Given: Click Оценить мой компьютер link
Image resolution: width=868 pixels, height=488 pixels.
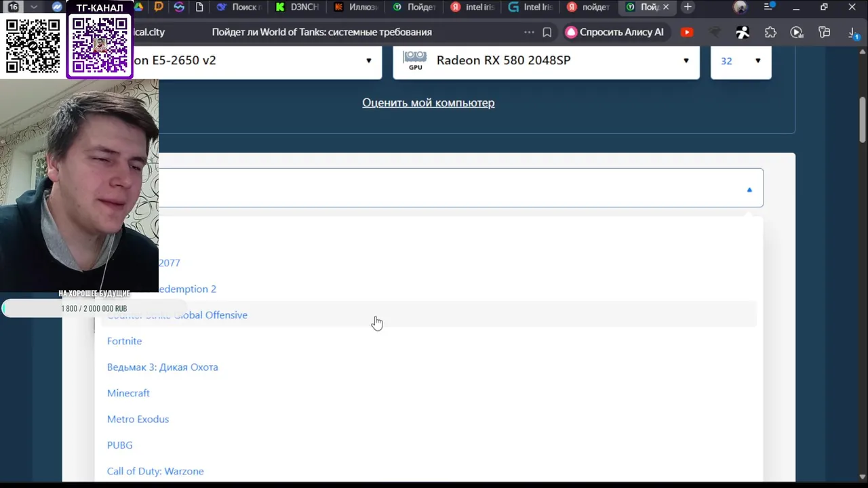Looking at the screenshot, I should [x=428, y=102].
